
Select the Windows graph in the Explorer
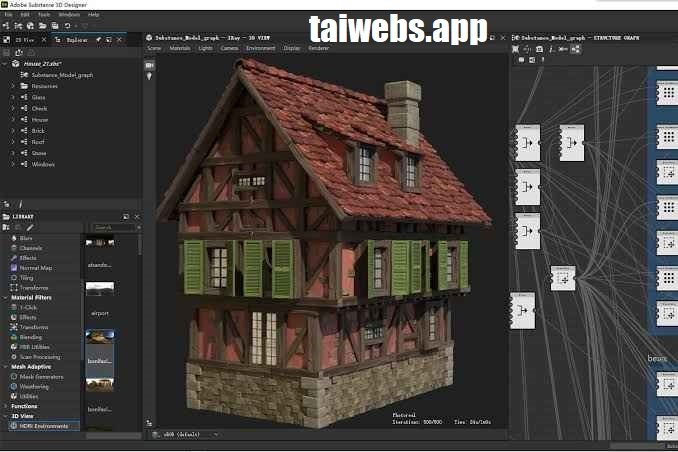point(43,164)
